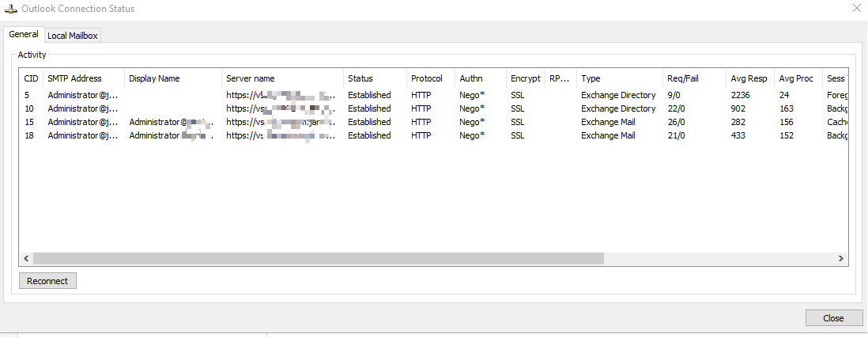Click Req/Fail value 21/0
The height and width of the screenshot is (338, 868).
[x=677, y=135]
